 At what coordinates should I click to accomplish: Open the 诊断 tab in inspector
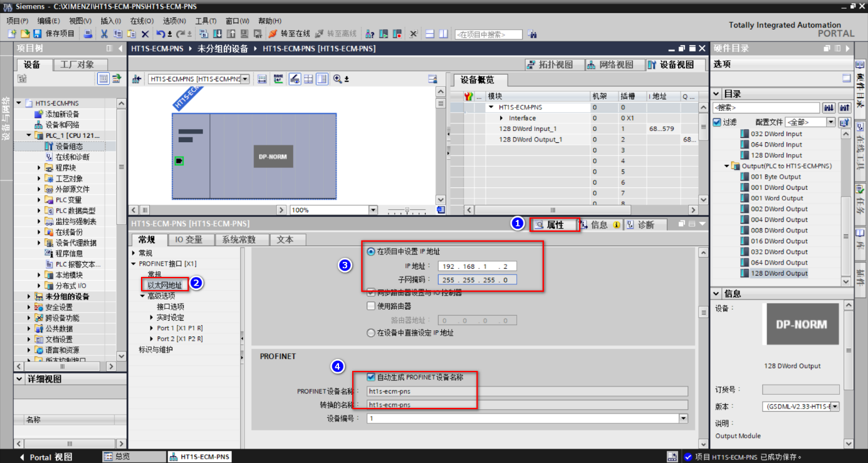(x=641, y=224)
